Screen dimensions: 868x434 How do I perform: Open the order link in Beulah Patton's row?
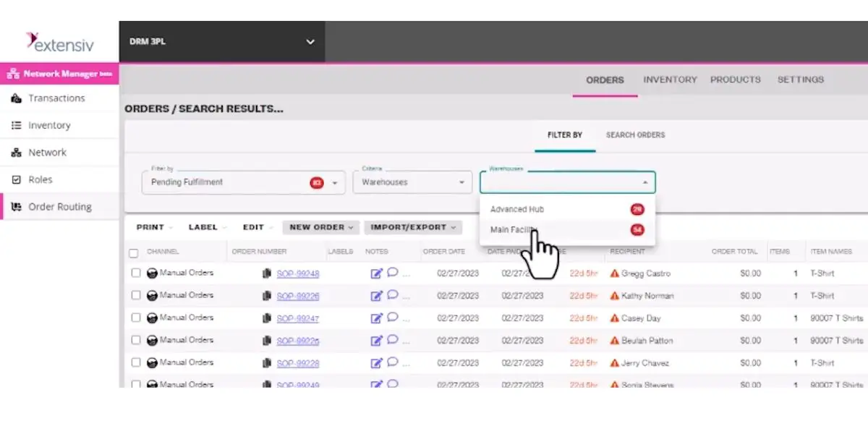tap(298, 341)
